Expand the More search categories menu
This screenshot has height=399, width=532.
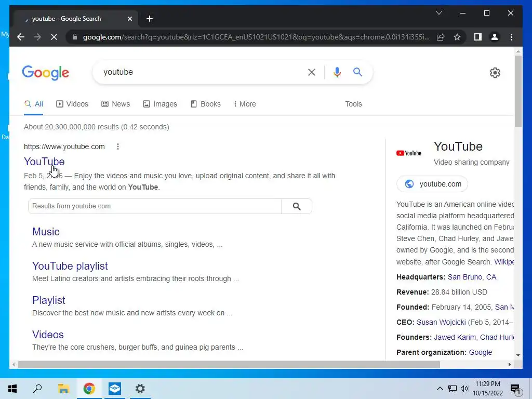(245, 104)
